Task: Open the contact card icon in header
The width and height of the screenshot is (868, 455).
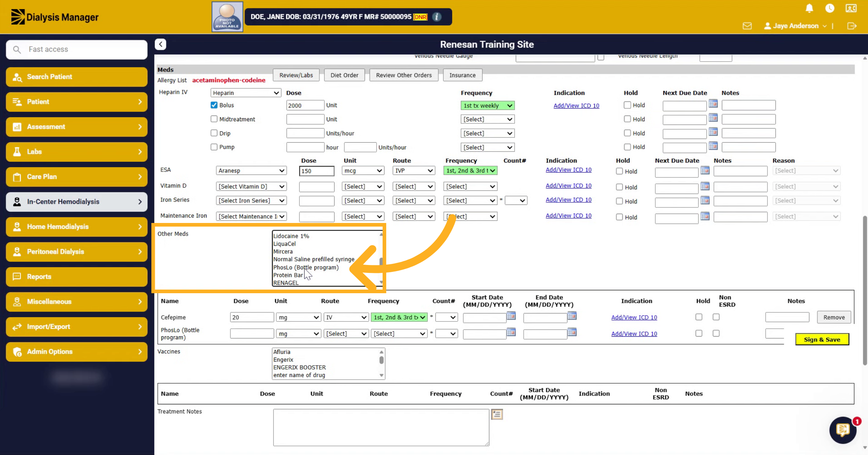Action: (x=851, y=8)
